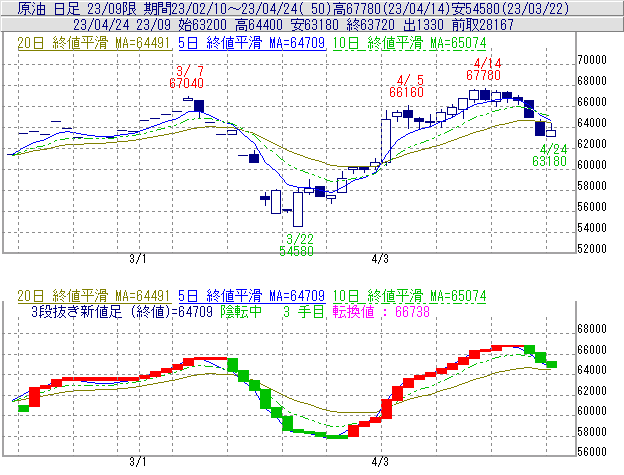Click the 高67780(23/04/14) period high text
Viewport: 624px width, 475px height.
click(x=392, y=8)
